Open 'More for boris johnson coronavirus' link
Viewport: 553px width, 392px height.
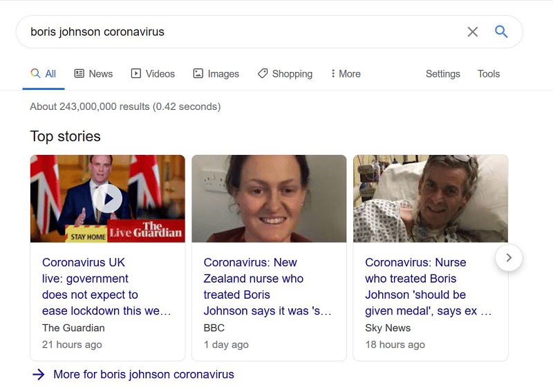click(x=144, y=374)
